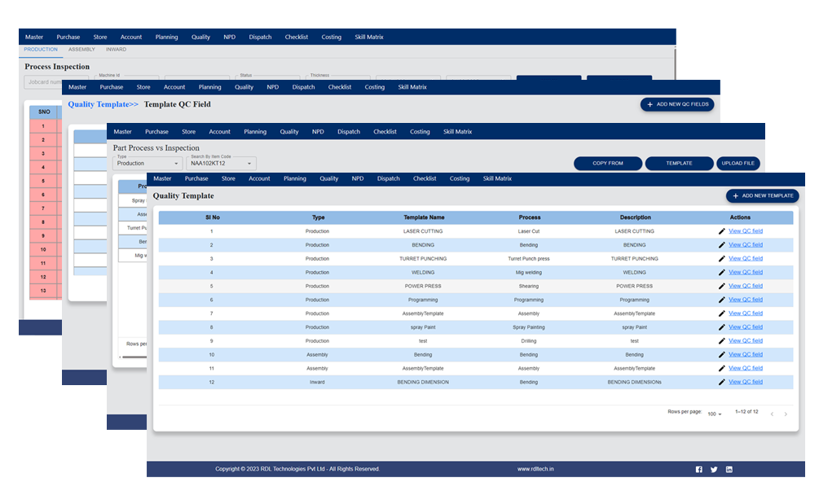Image resolution: width=819 pixels, height=504 pixels.
Task: Expand the Type dropdown showing Production
Action: pos(147,163)
